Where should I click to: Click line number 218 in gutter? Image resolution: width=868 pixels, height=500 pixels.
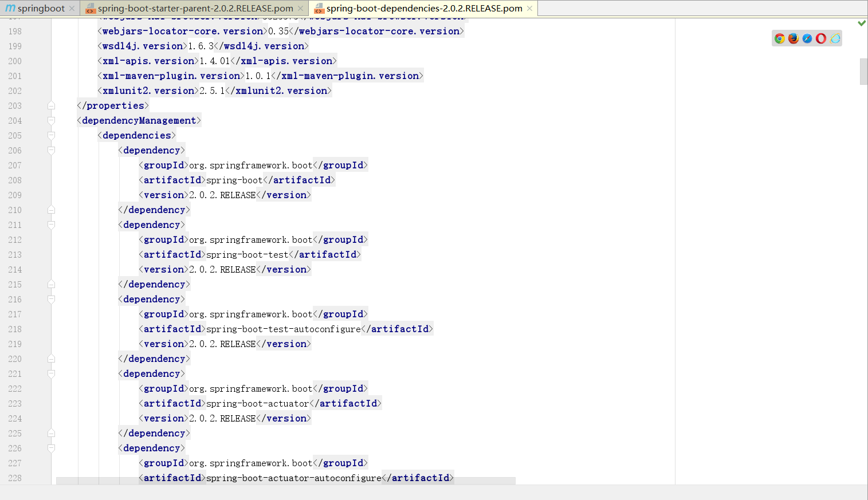coord(15,329)
